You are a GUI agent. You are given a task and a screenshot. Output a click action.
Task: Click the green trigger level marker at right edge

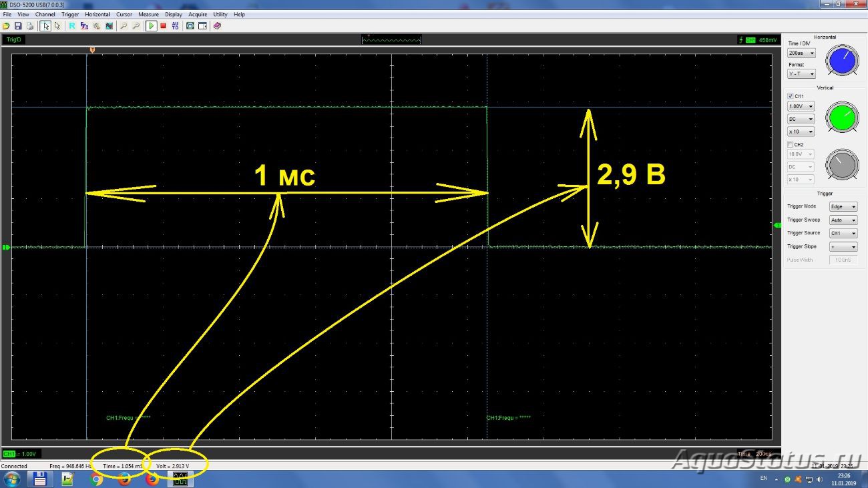(777, 226)
